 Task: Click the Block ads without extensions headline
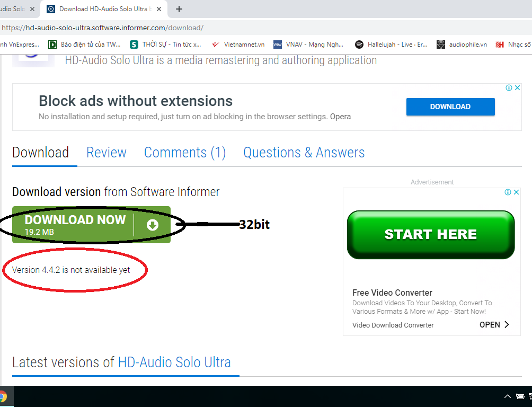tap(136, 101)
